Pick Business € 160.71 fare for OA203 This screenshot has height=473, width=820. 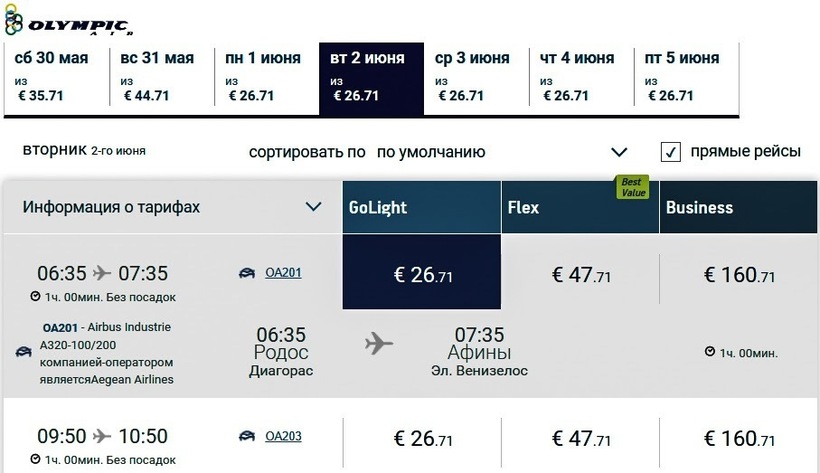(739, 438)
